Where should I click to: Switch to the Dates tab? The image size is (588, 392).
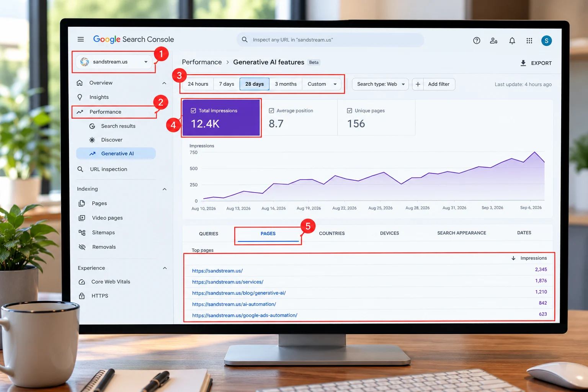tap(524, 233)
